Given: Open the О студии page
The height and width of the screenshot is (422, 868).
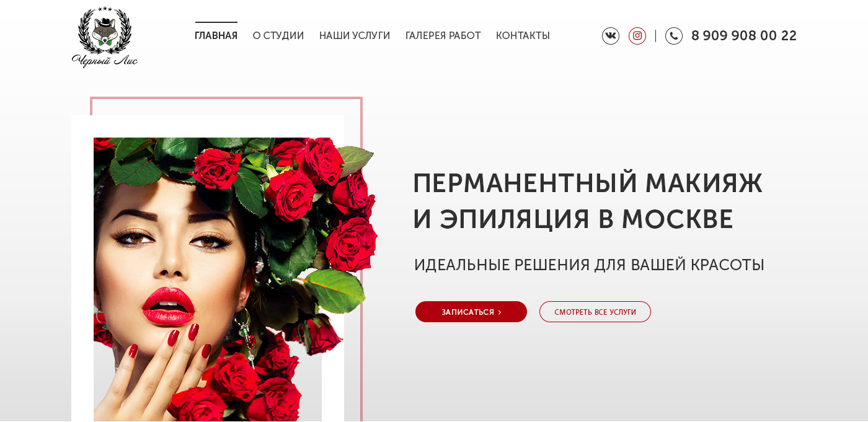Looking at the screenshot, I should click(278, 36).
